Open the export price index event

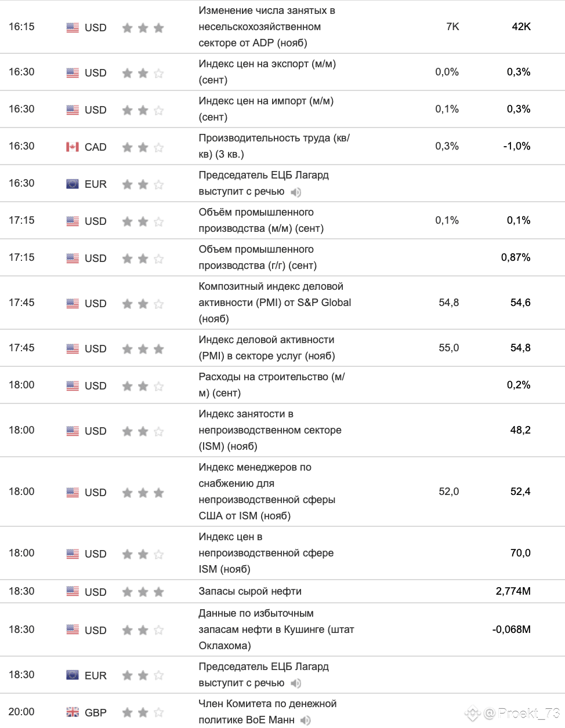pyautogui.click(x=267, y=72)
